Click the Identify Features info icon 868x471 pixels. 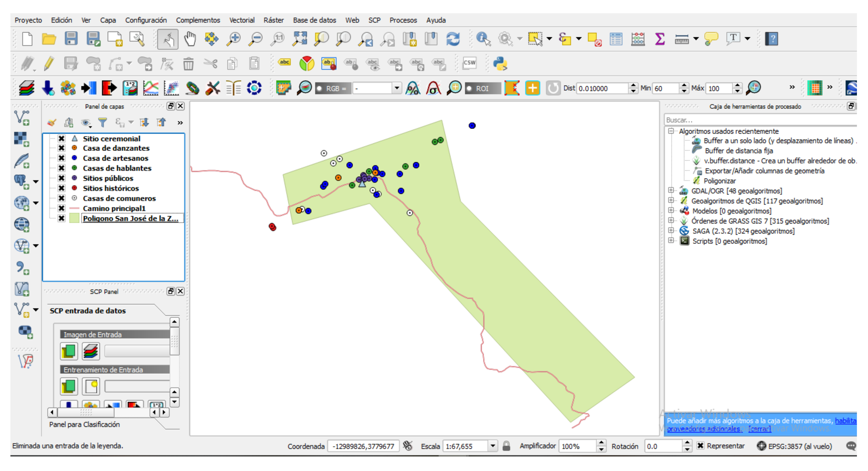point(483,39)
